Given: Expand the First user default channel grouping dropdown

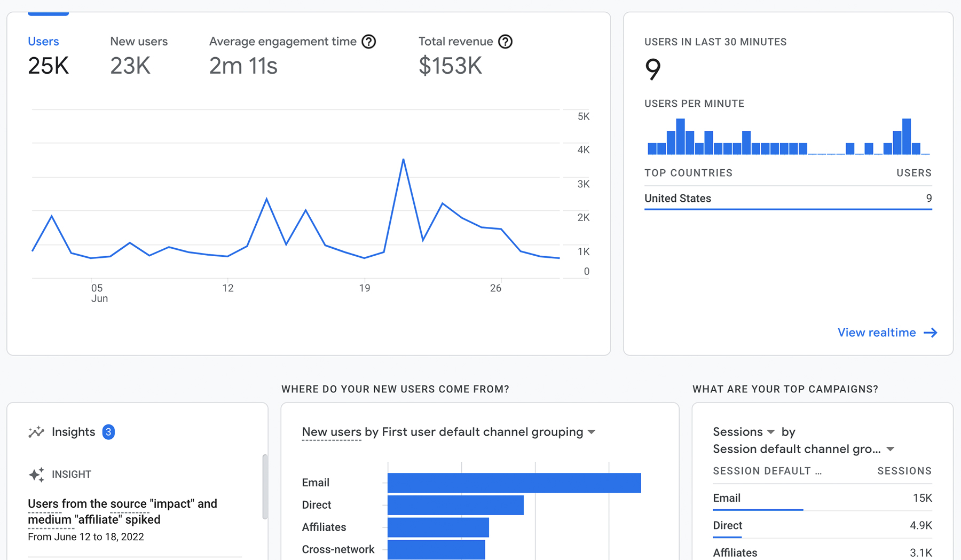Looking at the screenshot, I should [592, 432].
